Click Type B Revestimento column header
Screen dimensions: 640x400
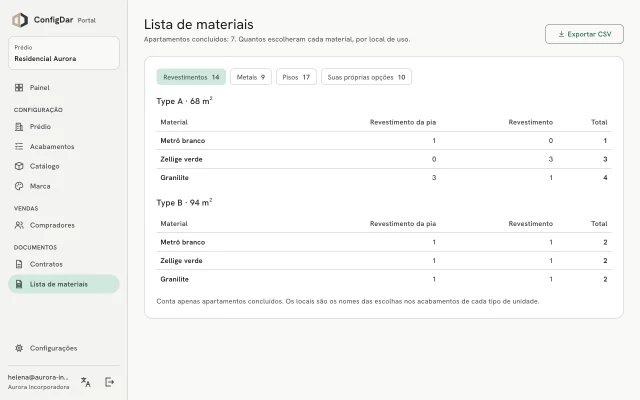531,224
